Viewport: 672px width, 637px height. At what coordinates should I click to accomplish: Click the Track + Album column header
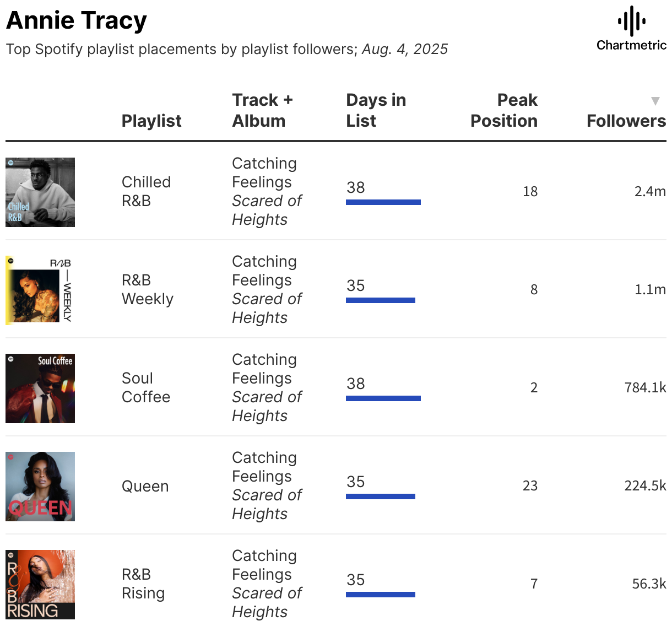(262, 110)
